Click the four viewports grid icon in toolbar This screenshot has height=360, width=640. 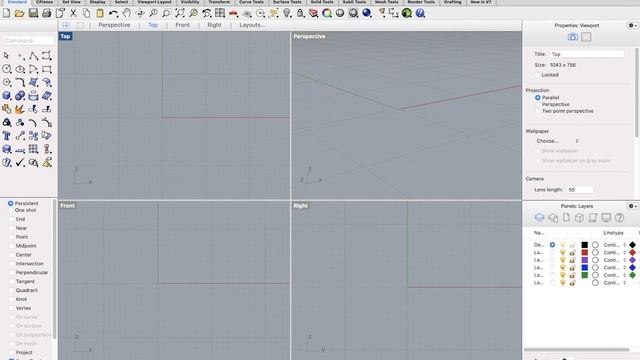(220, 13)
